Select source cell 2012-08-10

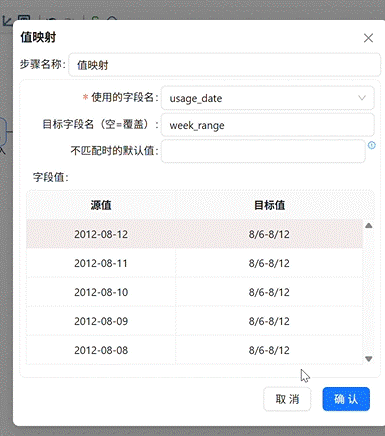(x=101, y=292)
